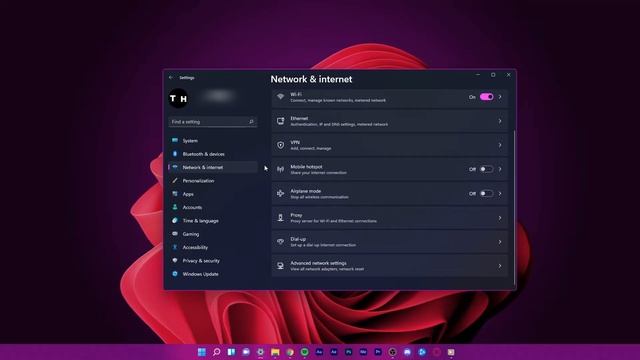Open taskbar Search magnifier

pos(216,352)
